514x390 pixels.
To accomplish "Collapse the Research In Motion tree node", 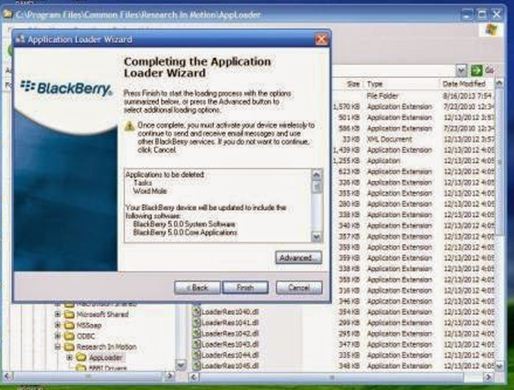I will coord(58,347).
